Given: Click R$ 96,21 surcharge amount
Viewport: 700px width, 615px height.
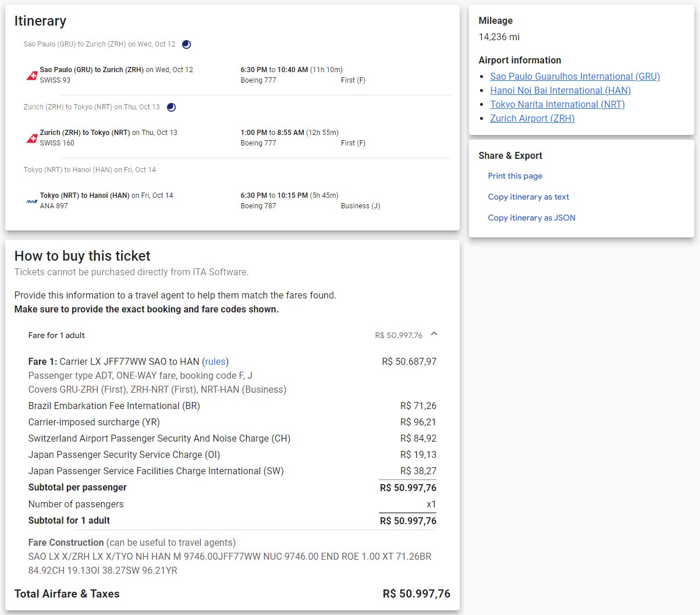Looking at the screenshot, I should [418, 422].
